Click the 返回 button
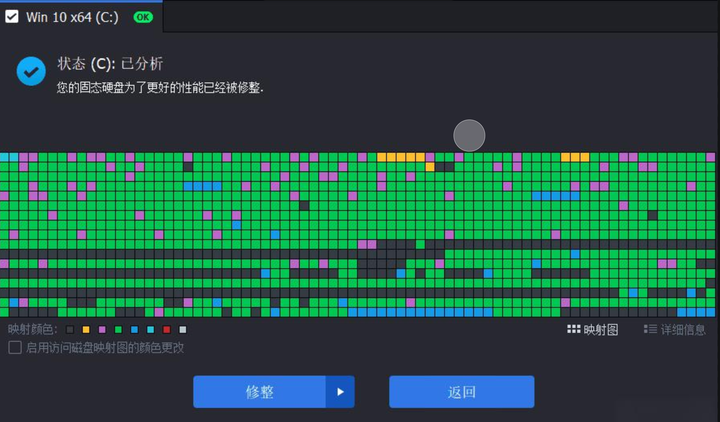720x422 pixels. (461, 392)
